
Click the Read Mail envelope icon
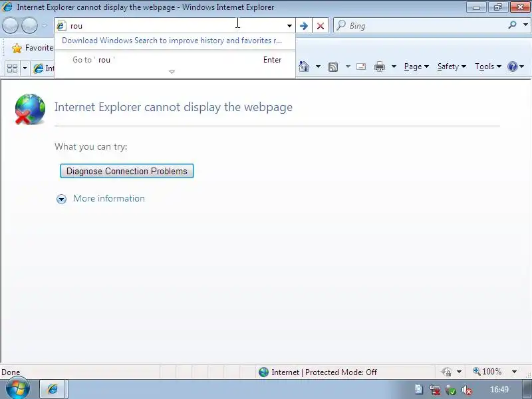(x=361, y=66)
